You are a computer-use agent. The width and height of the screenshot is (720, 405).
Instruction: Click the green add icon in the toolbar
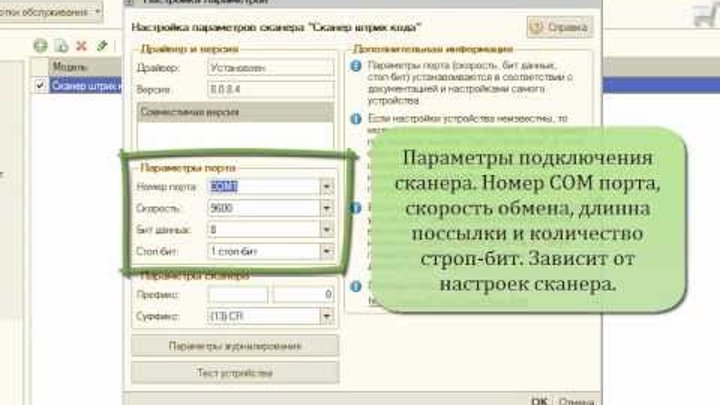pyautogui.click(x=40, y=45)
